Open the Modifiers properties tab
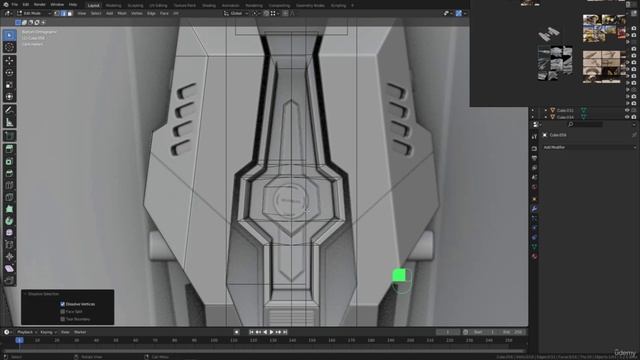The image size is (640, 360). pos(534,209)
